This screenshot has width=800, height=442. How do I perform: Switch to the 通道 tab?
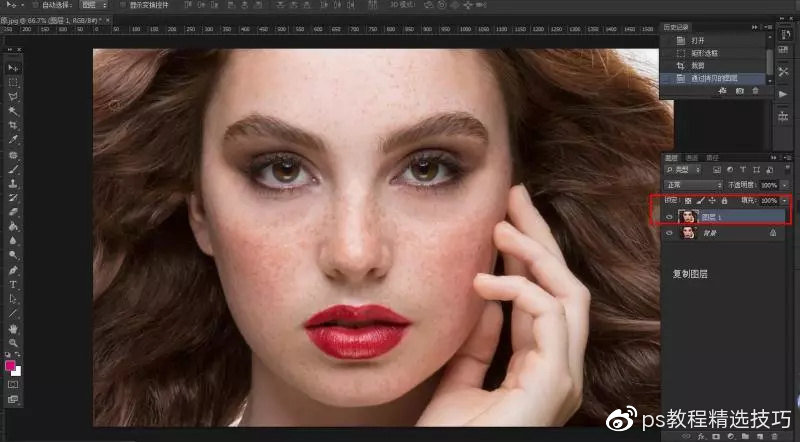(691, 158)
